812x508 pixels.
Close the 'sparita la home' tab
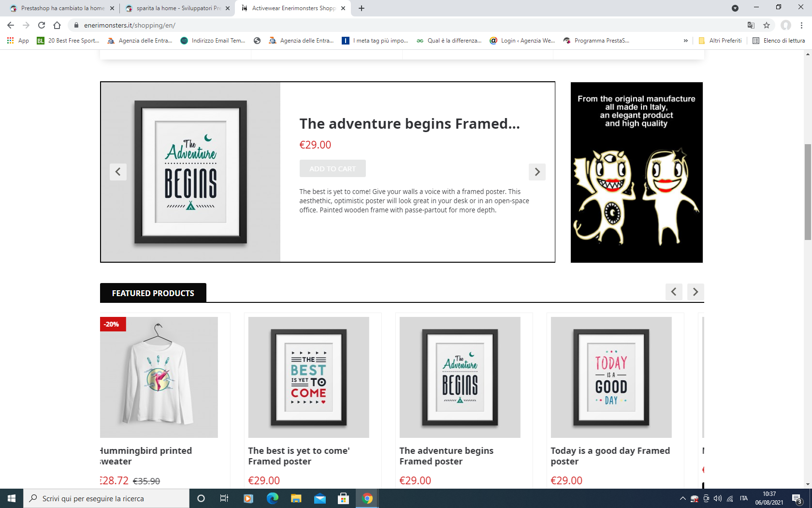tap(228, 8)
